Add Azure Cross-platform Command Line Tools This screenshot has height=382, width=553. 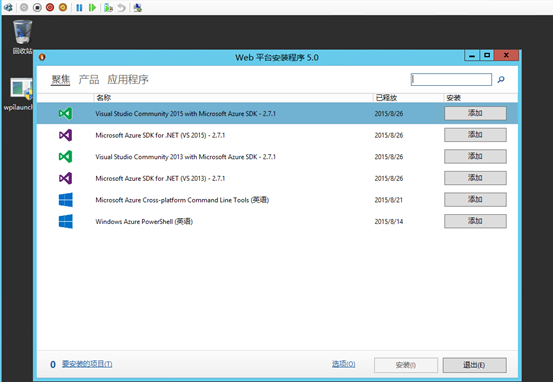tap(475, 199)
